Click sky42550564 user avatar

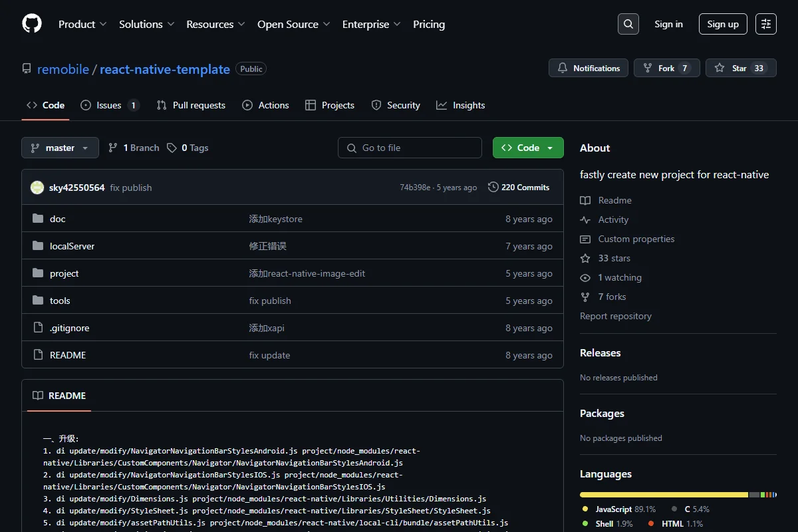pos(37,188)
